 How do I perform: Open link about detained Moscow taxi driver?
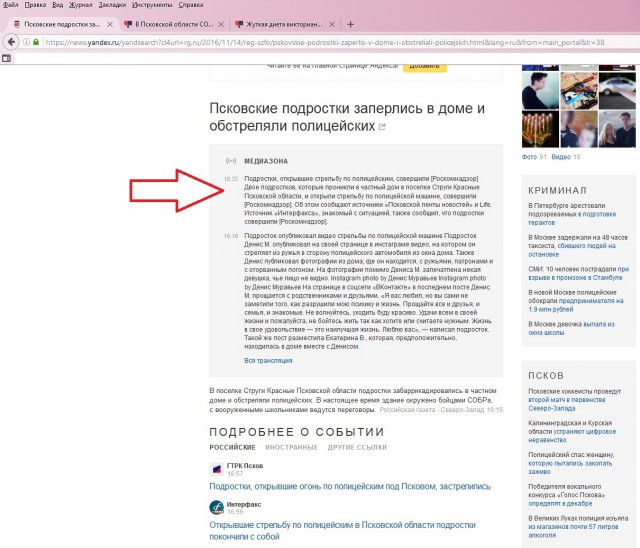pos(578,246)
